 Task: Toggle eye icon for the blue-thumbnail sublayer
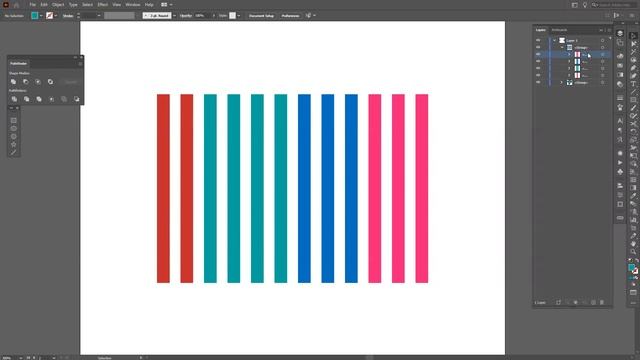538,61
